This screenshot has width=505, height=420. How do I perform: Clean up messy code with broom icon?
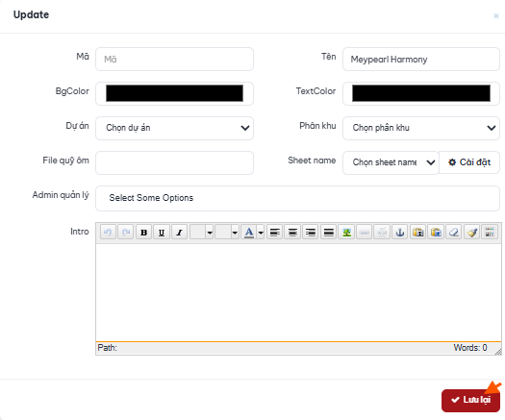(x=472, y=232)
